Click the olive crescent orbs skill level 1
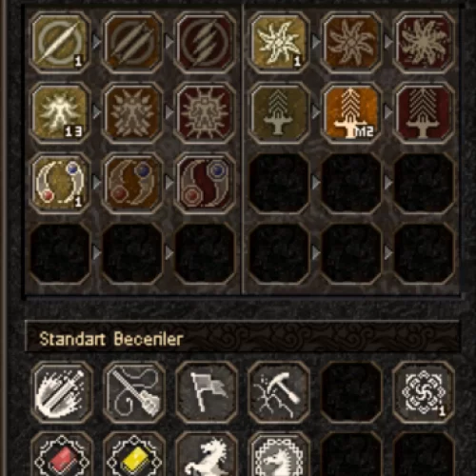 (x=60, y=183)
